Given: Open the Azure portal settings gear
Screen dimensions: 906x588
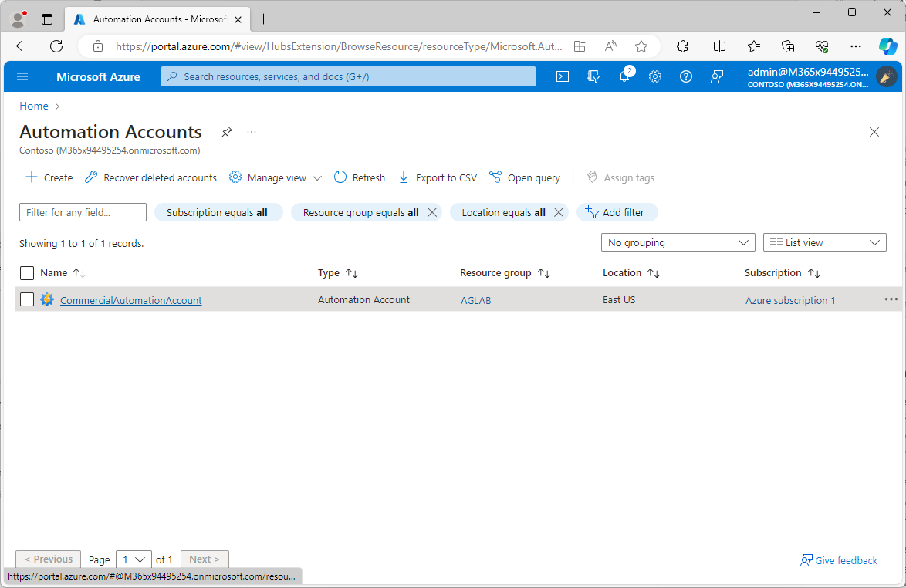Looking at the screenshot, I should coord(655,76).
